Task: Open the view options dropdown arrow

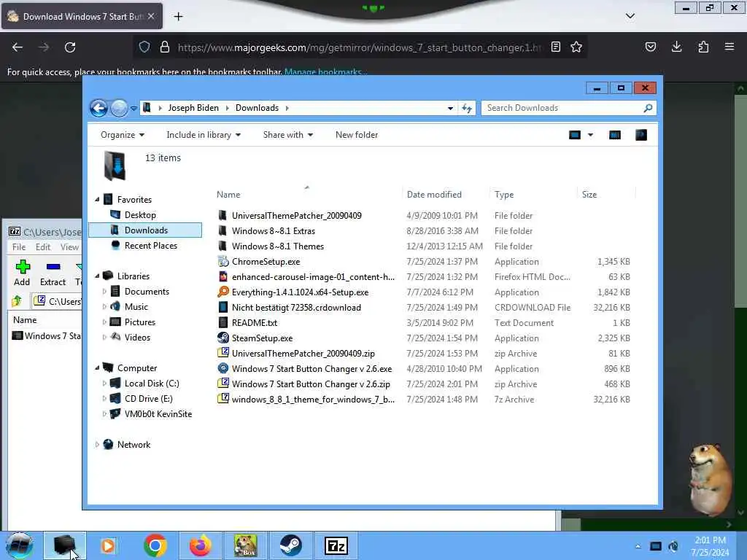Action: (590, 135)
